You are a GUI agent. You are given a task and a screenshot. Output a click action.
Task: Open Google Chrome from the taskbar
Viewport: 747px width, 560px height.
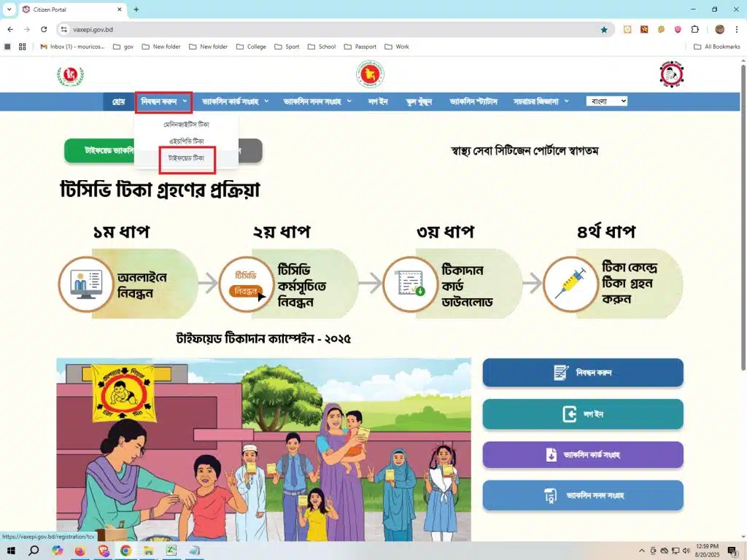(x=125, y=551)
